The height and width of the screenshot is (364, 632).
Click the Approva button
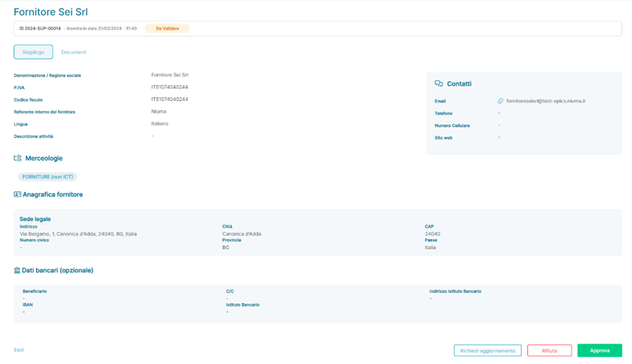[600, 350]
